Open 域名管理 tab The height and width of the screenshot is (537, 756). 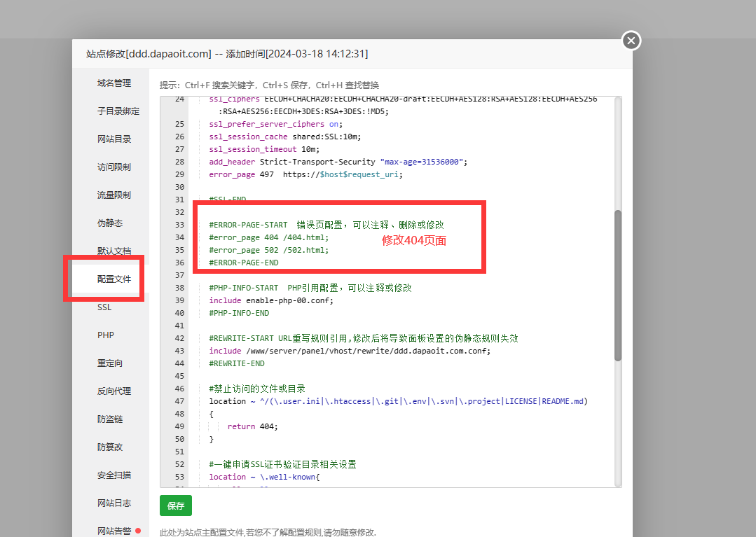tap(114, 83)
